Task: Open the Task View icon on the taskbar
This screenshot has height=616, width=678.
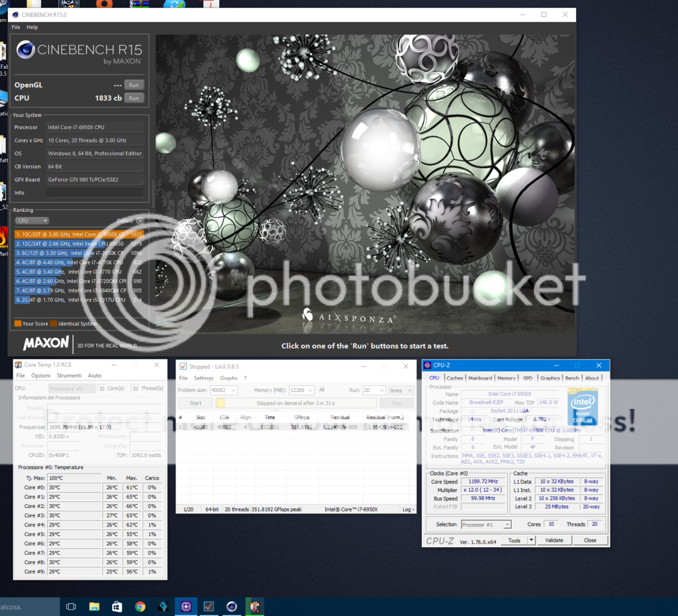Action: tap(71, 606)
